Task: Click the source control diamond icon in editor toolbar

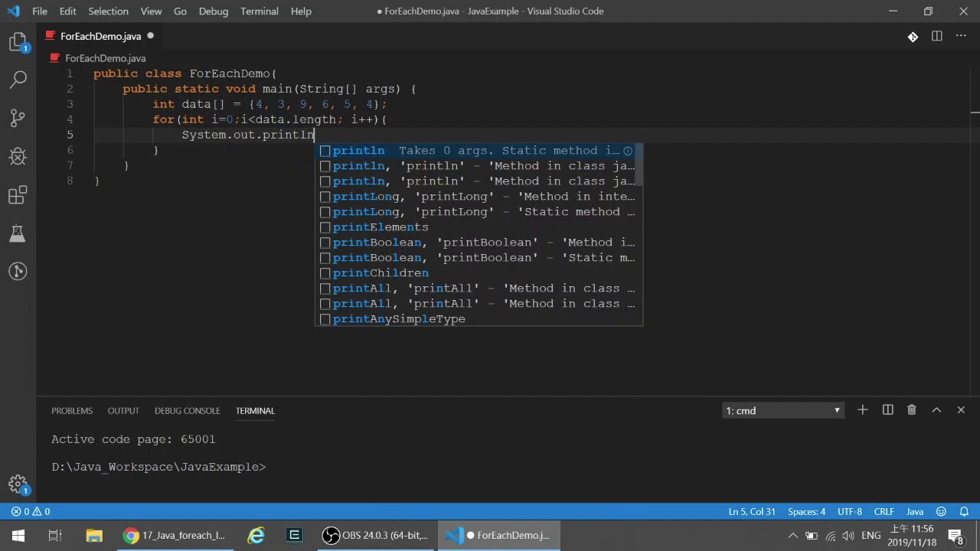Action: point(913,36)
